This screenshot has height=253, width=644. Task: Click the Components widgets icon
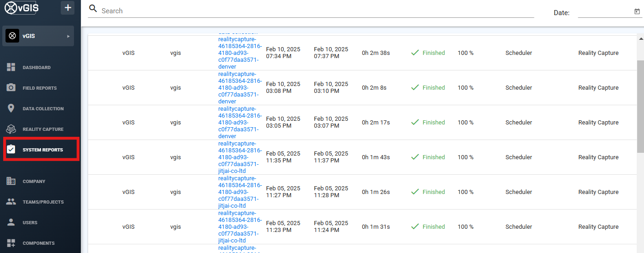pyautogui.click(x=11, y=243)
